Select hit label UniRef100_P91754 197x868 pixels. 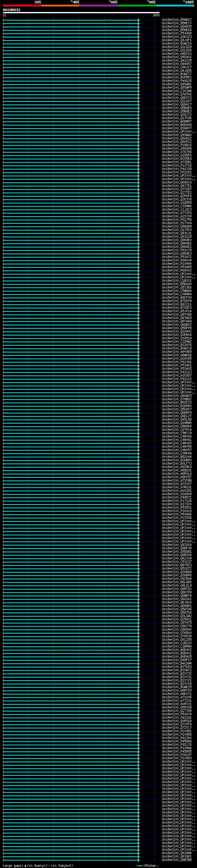point(177,220)
